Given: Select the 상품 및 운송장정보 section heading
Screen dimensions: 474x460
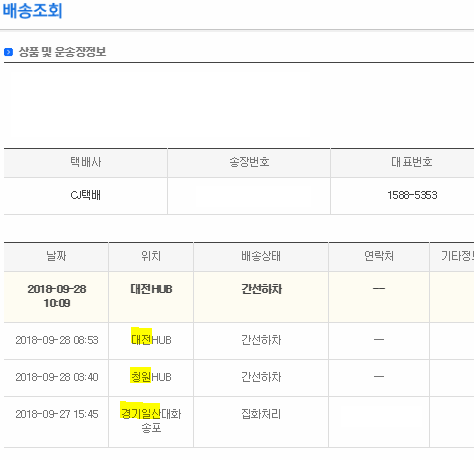Looking at the screenshot, I should [x=62, y=52].
